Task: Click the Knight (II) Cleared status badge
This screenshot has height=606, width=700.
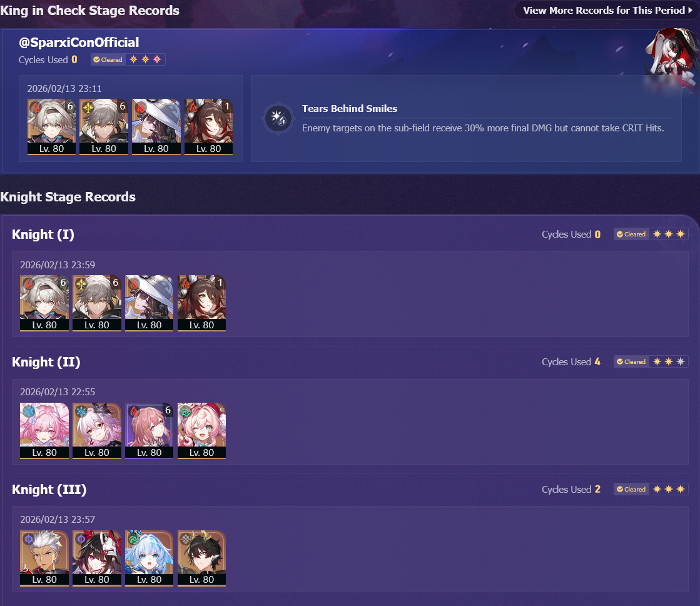Action: (x=631, y=362)
